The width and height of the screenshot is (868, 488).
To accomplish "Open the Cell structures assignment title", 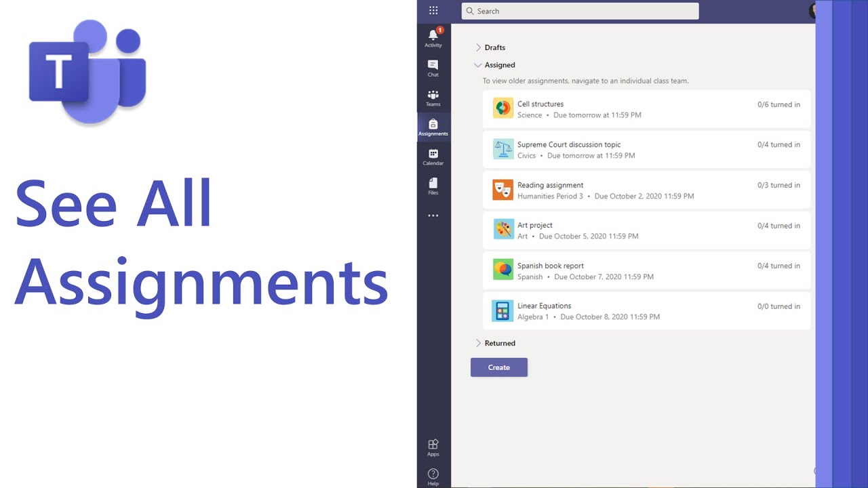I will click(540, 104).
